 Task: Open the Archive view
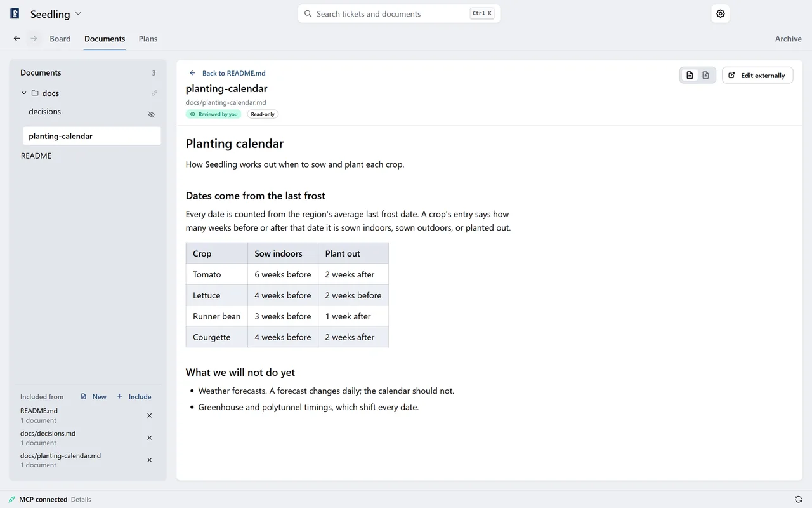click(789, 39)
